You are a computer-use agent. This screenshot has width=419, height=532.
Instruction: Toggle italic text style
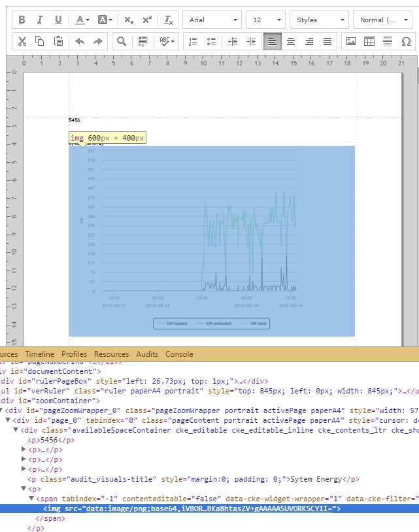[40, 20]
